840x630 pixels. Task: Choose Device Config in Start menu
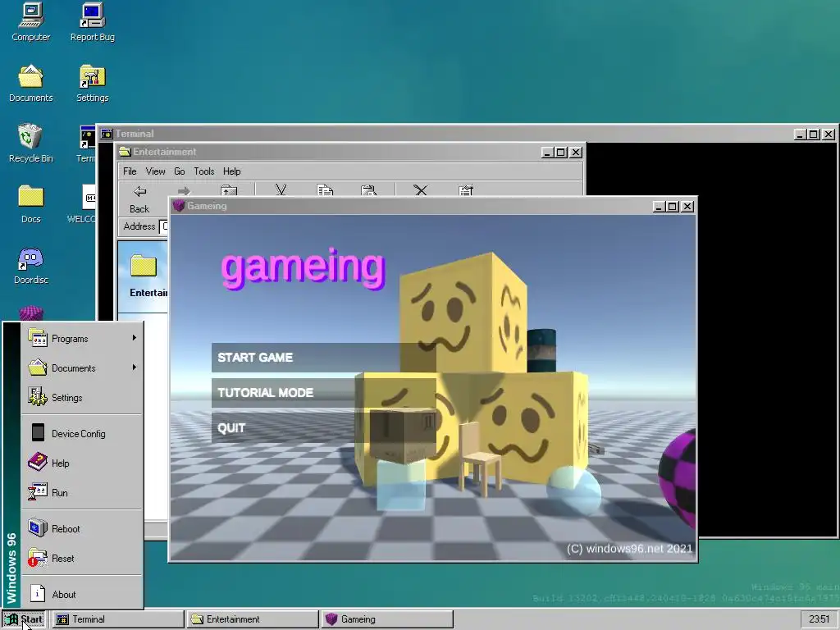(82, 433)
